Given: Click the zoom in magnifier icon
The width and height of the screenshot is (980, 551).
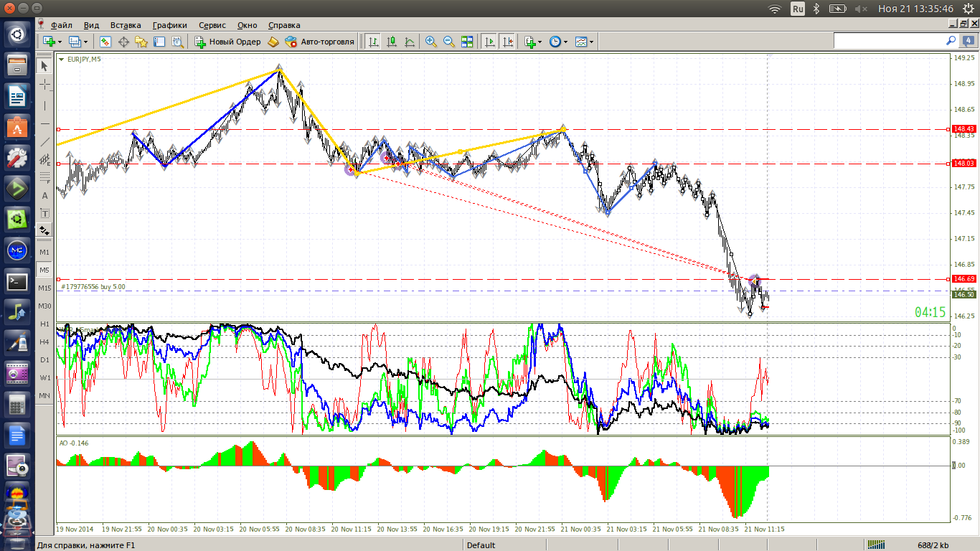Looking at the screenshot, I should point(431,42).
